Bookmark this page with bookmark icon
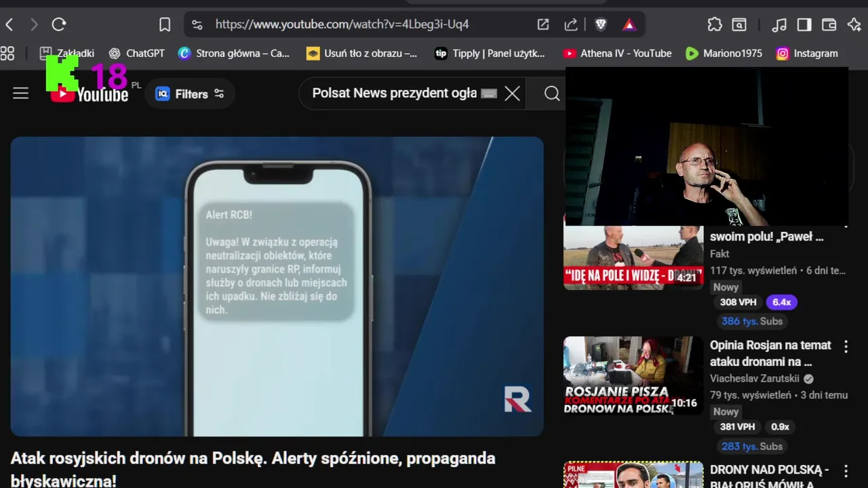This screenshot has height=488, width=868. pos(165,25)
